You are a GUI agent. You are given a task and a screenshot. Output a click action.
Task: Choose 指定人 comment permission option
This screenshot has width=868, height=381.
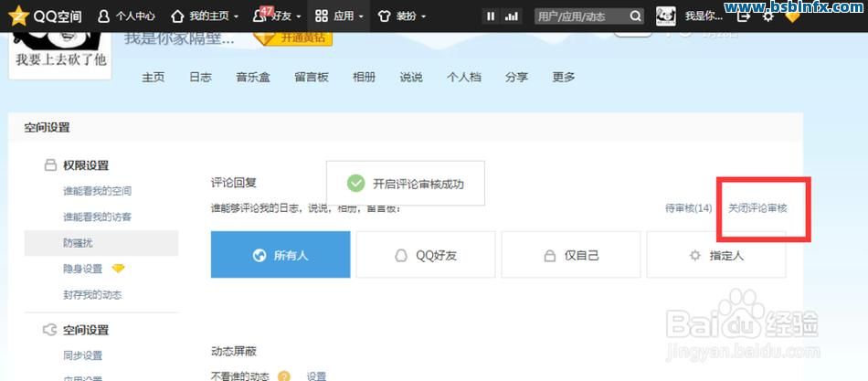click(716, 255)
